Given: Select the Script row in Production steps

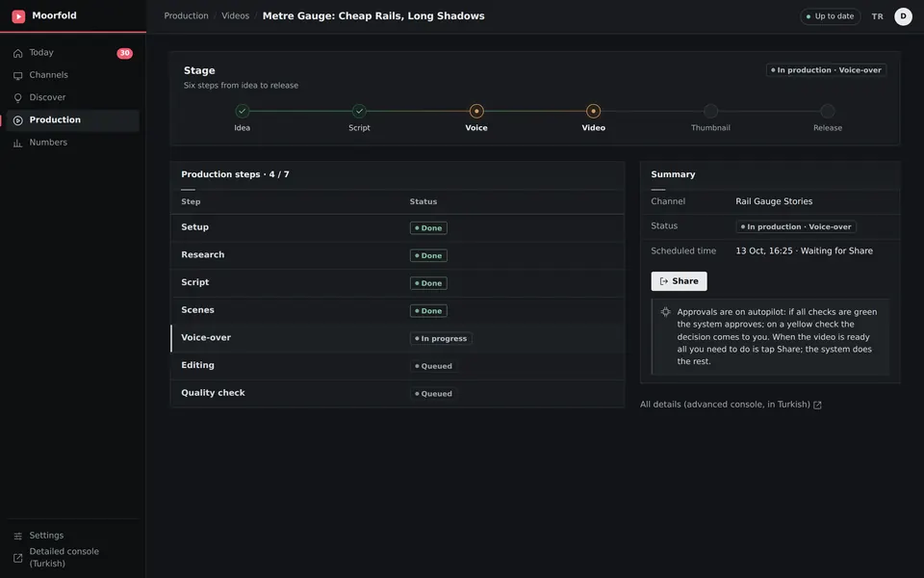Looking at the screenshot, I should tap(398, 283).
